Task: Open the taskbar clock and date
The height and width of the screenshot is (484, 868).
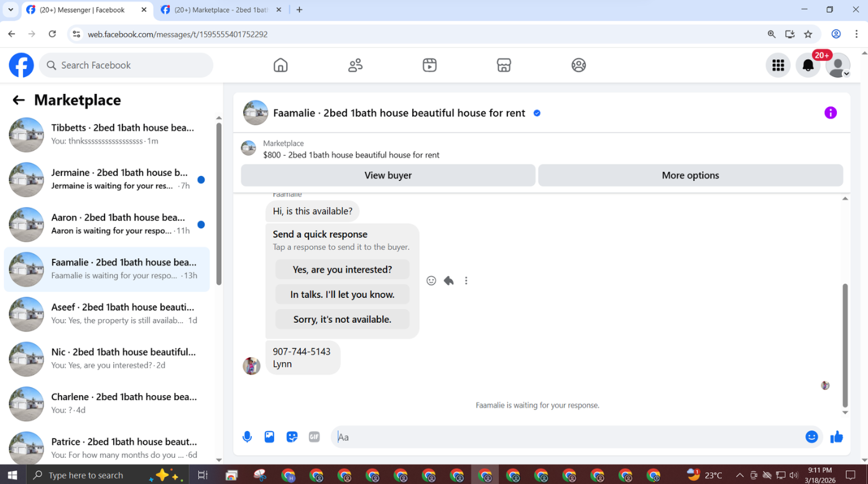Action: coord(820,475)
